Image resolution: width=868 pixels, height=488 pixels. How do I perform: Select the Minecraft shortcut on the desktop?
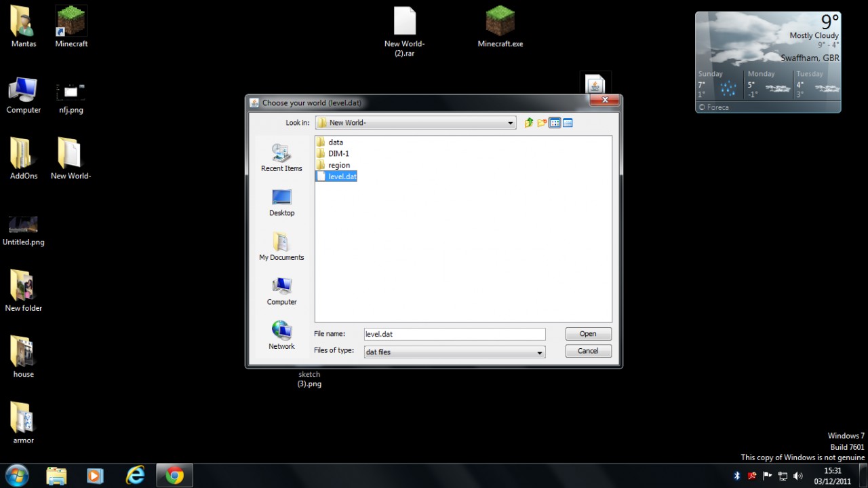pos(71,27)
